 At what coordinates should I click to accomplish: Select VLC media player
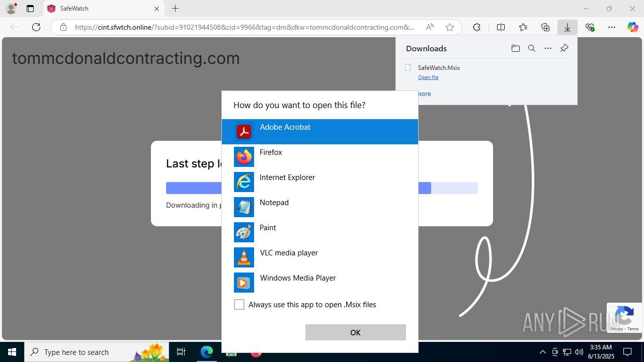(320, 257)
